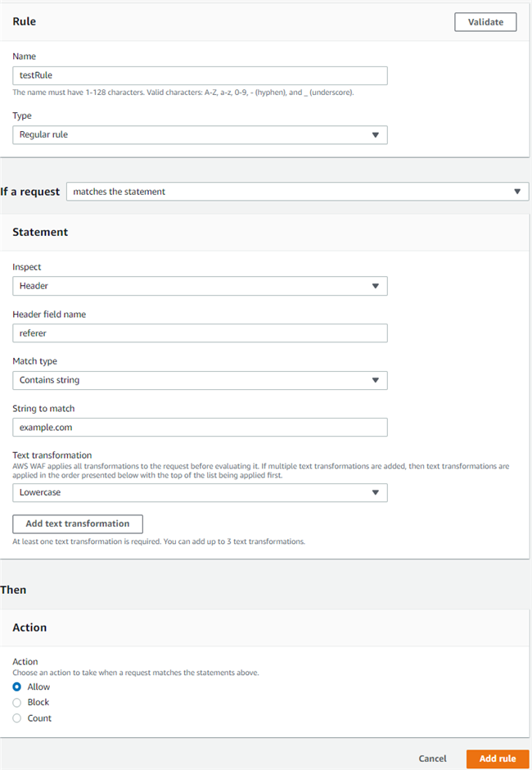The image size is (532, 770).
Task: Expand the Inspect dropdown showing Header
Action: pos(200,286)
